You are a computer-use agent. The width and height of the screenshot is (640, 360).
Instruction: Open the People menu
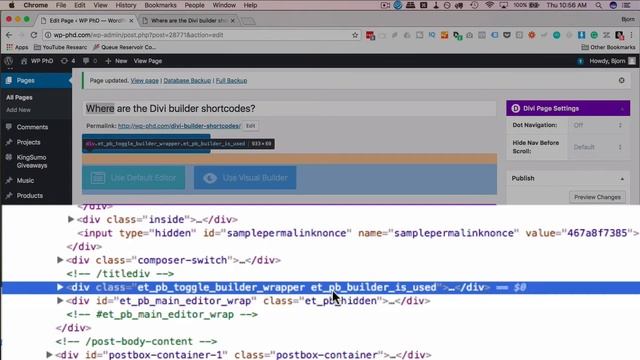click(194, 5)
